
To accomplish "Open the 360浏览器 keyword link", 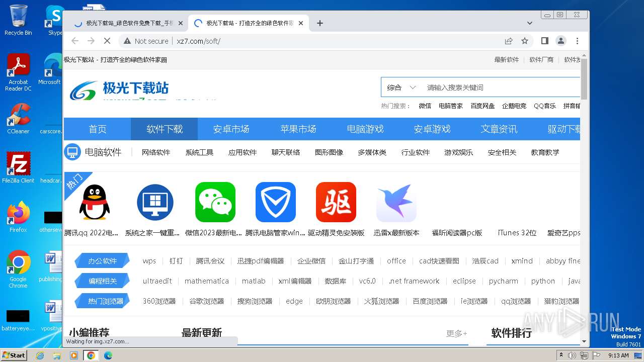I will tap(159, 301).
